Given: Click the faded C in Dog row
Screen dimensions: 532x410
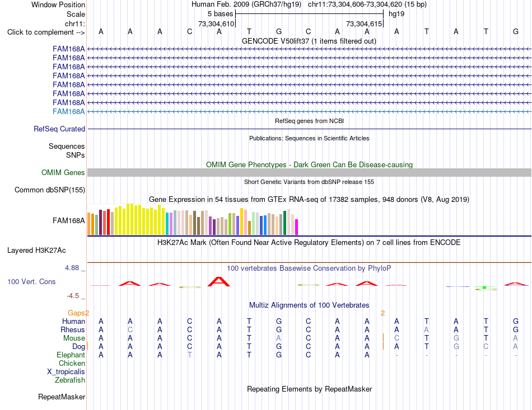Looking at the screenshot, I should pyautogui.click(x=486, y=347).
